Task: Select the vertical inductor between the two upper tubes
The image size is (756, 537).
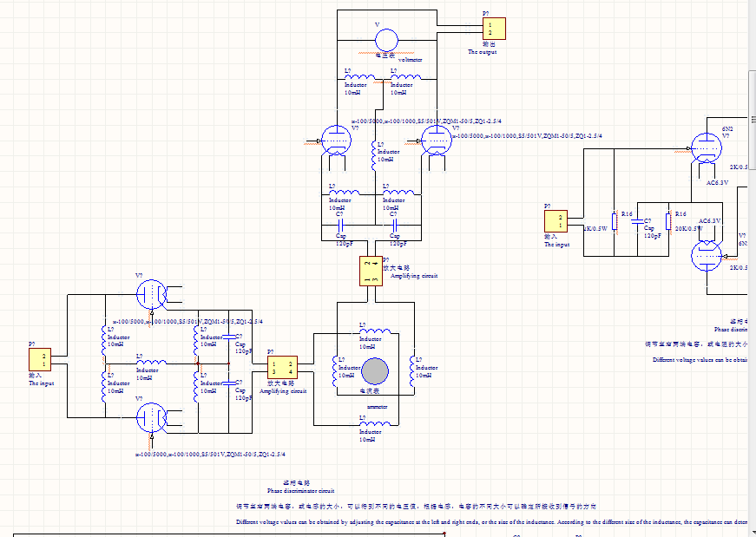Action: tap(374, 155)
